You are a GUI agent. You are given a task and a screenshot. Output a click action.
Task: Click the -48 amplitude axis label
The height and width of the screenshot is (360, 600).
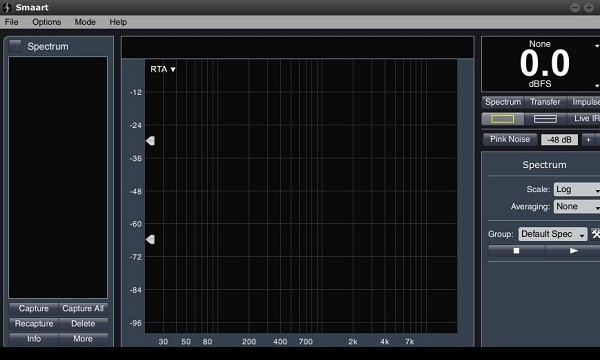(x=136, y=191)
